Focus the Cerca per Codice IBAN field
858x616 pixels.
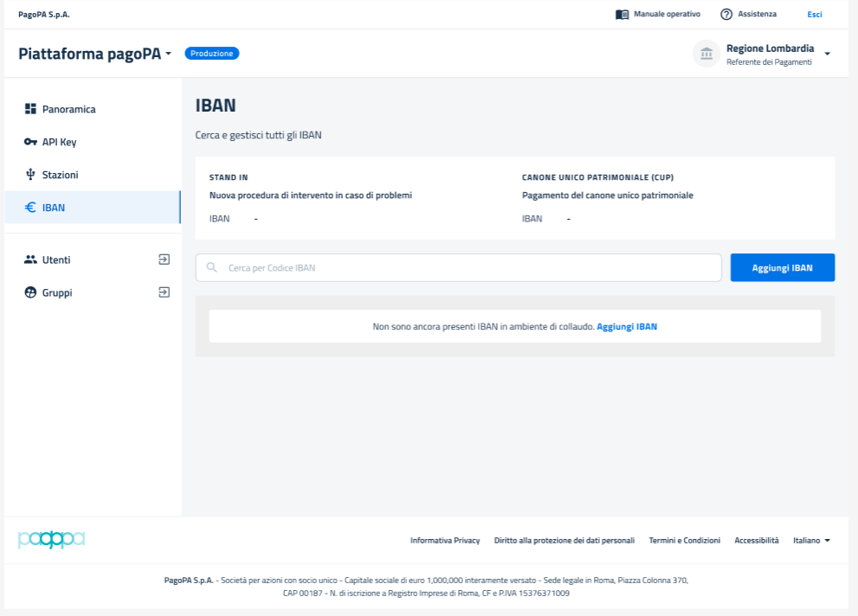[468, 268]
